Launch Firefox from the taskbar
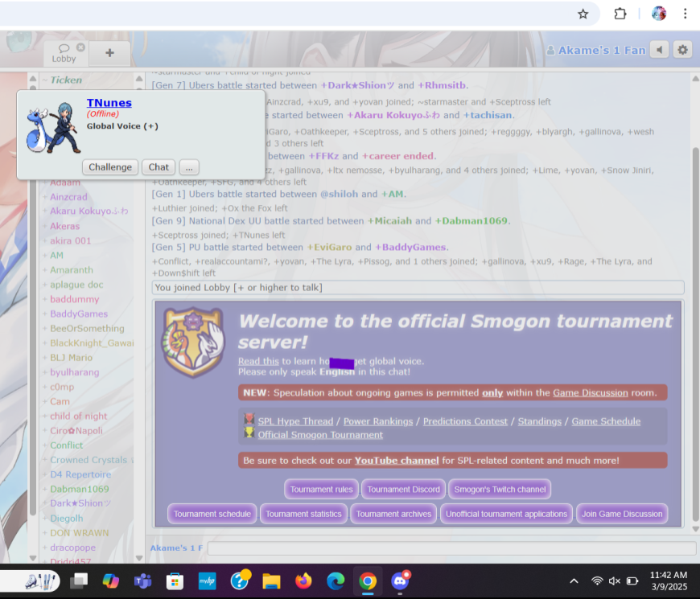Screen dimensions: 700x599 [303, 581]
